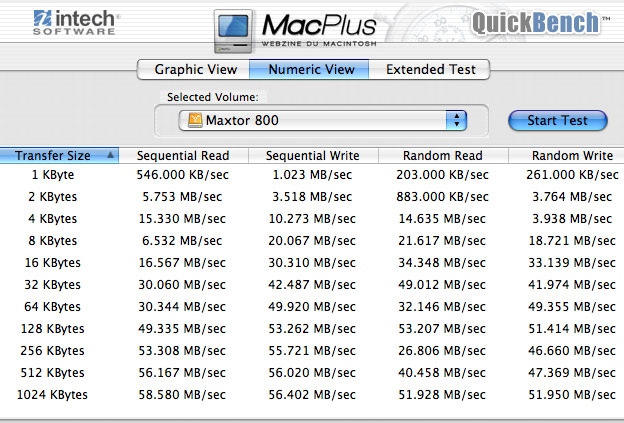Click the 20.067 MB/sec cell
Screen dimensions: 624x423
point(312,241)
